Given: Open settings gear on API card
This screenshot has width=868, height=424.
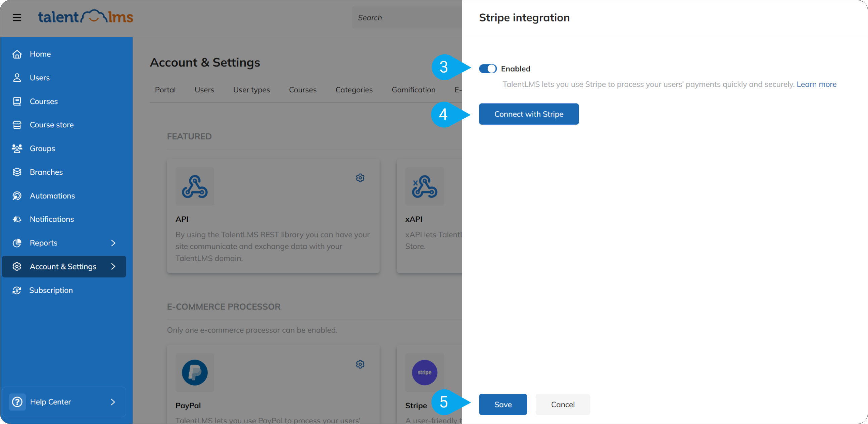Looking at the screenshot, I should [x=360, y=178].
